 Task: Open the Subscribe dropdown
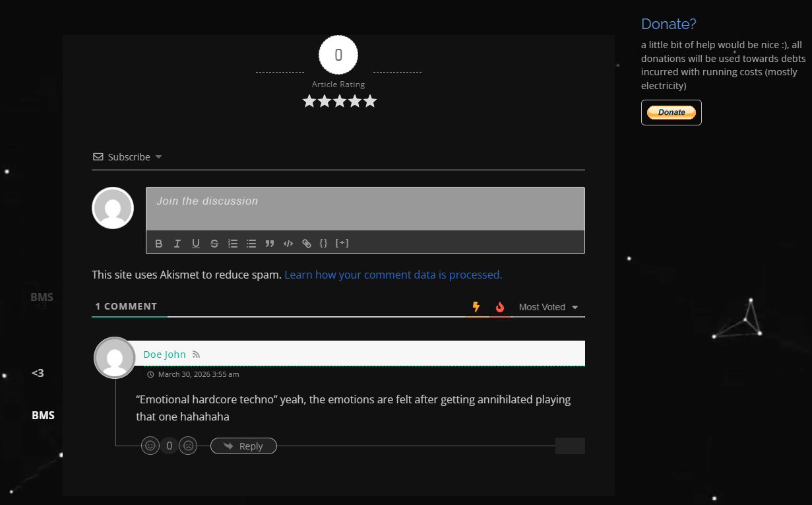pos(128,157)
